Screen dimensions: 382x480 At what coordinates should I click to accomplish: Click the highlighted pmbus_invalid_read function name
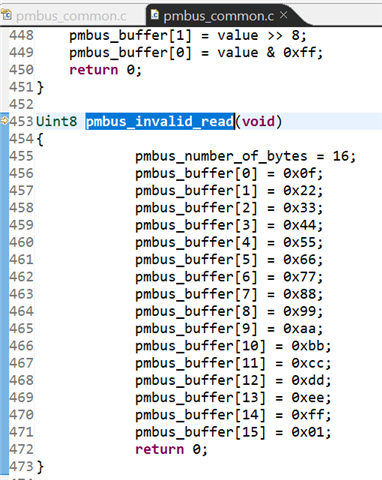pos(160,121)
